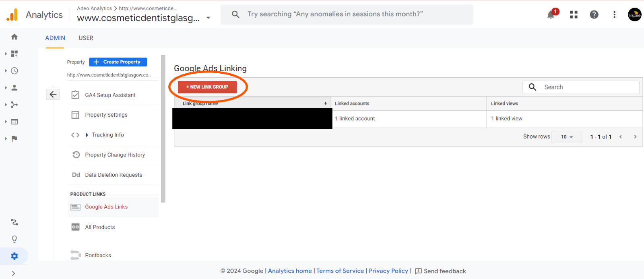This screenshot has width=644, height=279.
Task: Open the Customization dashboards icon
Action: (14, 54)
